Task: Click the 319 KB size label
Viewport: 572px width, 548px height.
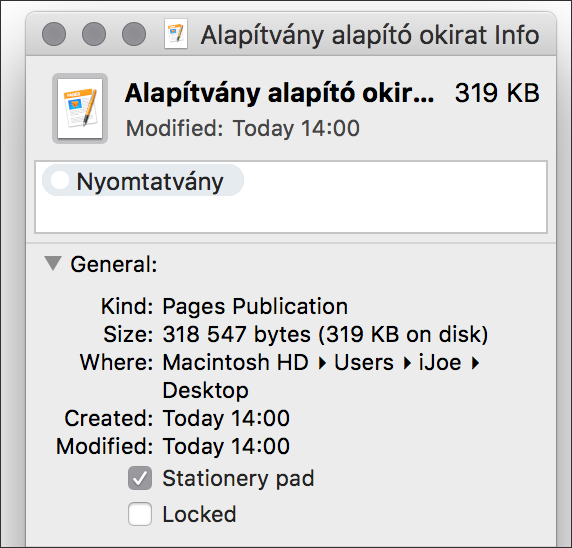Action: [497, 93]
